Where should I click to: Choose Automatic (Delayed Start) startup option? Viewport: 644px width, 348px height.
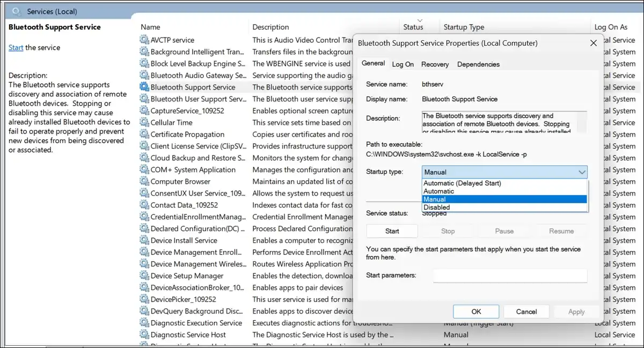[504, 183]
